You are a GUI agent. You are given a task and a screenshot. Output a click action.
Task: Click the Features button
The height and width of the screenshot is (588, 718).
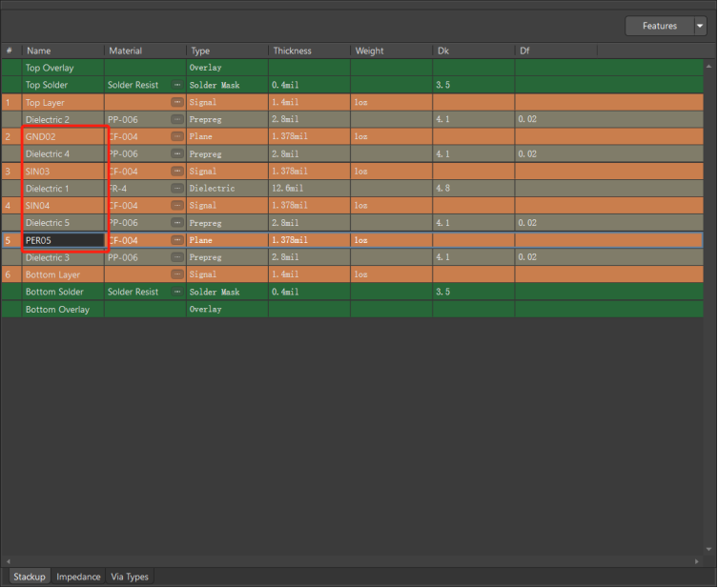[659, 26]
